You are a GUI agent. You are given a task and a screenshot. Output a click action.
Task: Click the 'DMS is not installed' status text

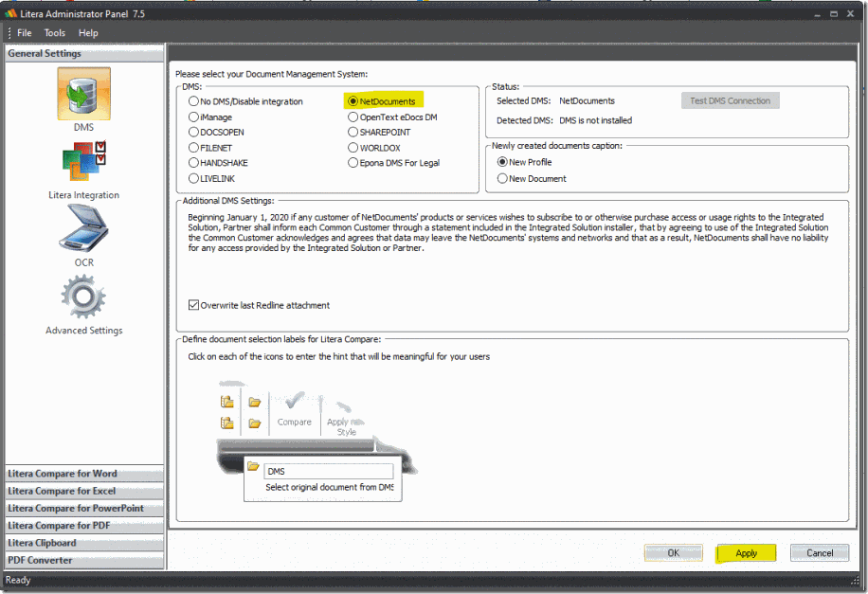[x=595, y=120]
